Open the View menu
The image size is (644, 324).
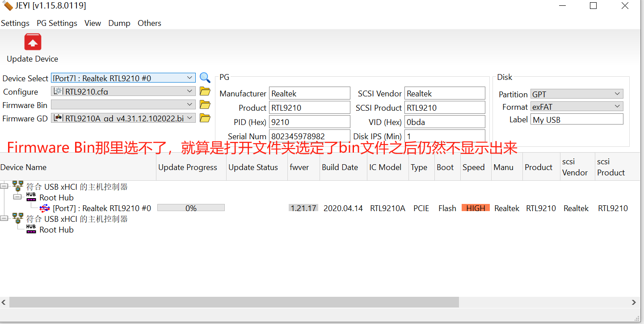point(93,23)
